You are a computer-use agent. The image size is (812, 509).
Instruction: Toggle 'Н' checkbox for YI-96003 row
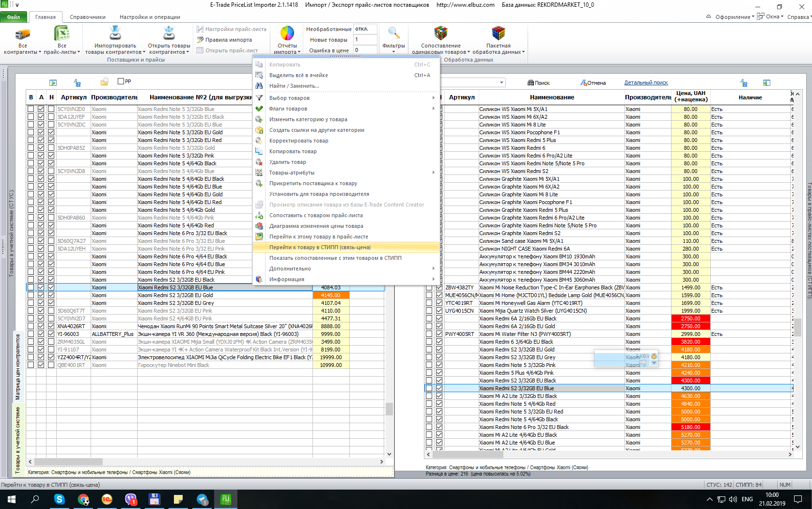point(51,334)
